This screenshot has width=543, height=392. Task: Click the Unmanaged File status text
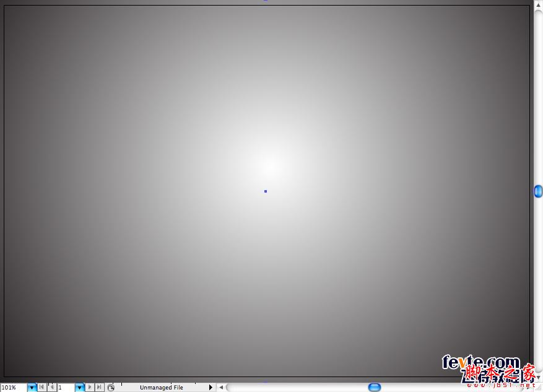coord(162,388)
